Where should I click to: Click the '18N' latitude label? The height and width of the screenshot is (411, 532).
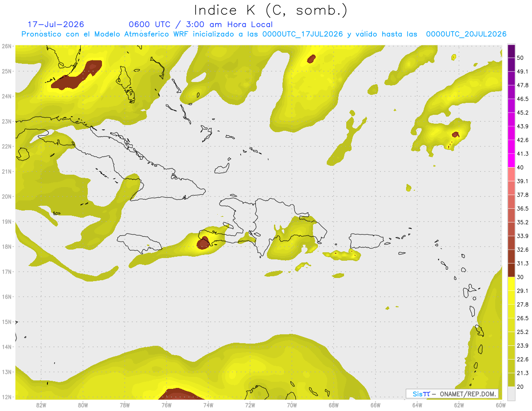(7, 247)
